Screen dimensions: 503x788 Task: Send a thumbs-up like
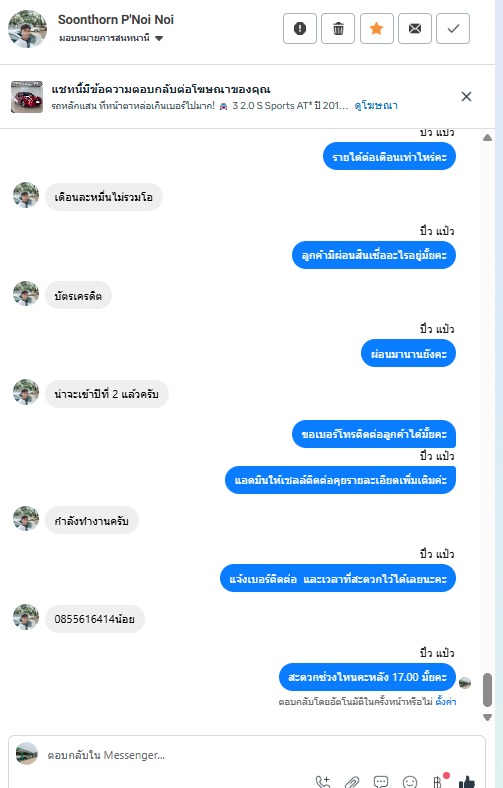pyautogui.click(x=467, y=781)
